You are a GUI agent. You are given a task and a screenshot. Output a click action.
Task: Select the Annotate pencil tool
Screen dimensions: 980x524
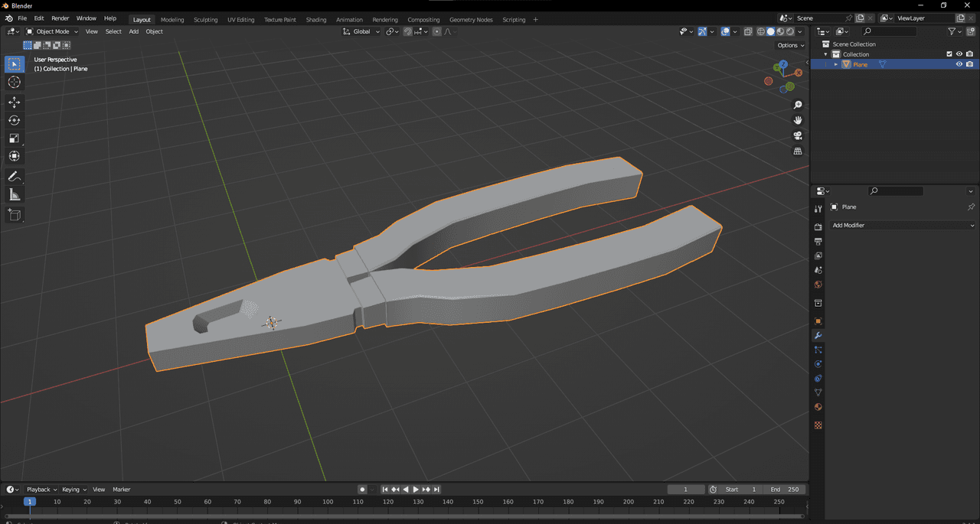click(x=14, y=177)
